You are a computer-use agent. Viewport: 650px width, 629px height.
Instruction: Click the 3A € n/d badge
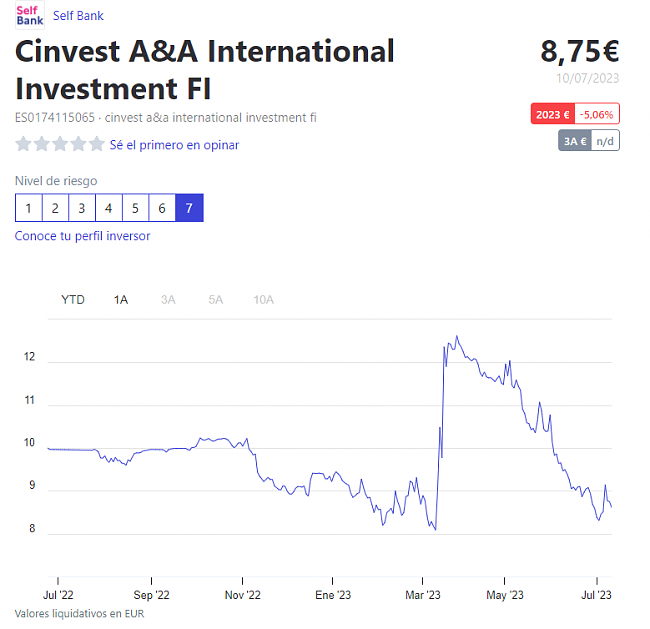(x=588, y=141)
